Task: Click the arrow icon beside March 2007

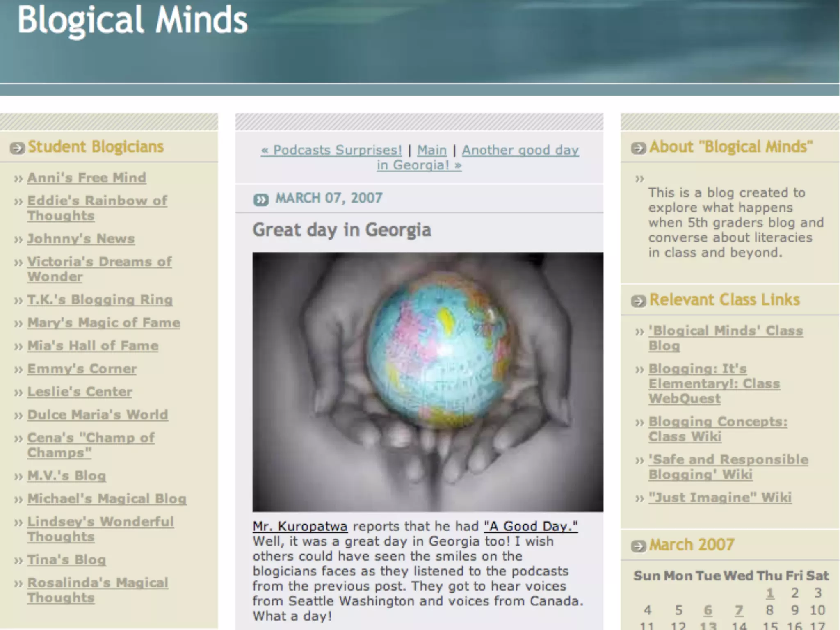Action: (638, 546)
